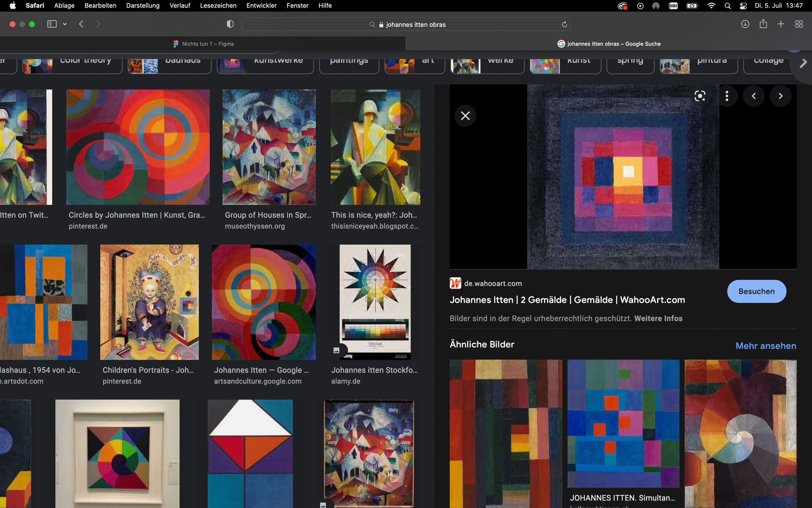The height and width of the screenshot is (508, 812).
Task: Click the de.wahooart.com source link
Action: 493,284
